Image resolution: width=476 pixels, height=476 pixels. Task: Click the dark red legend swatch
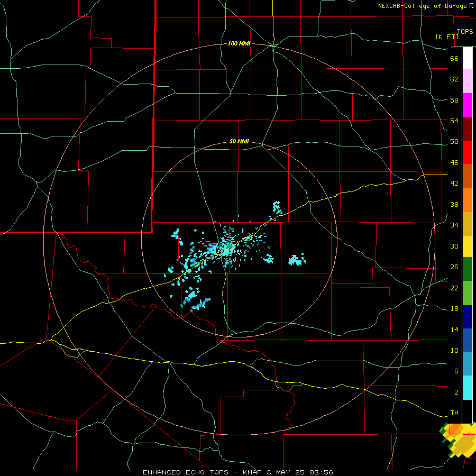(x=467, y=129)
